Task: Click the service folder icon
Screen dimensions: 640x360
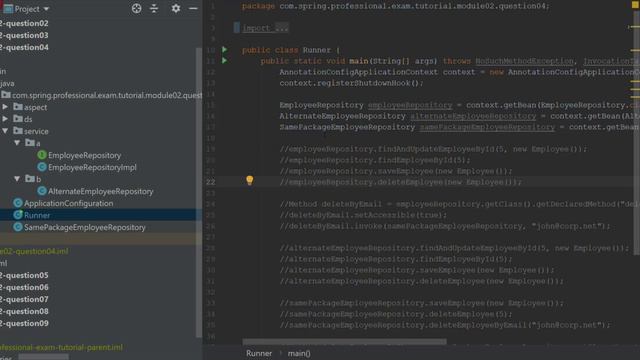Action: click(18, 131)
